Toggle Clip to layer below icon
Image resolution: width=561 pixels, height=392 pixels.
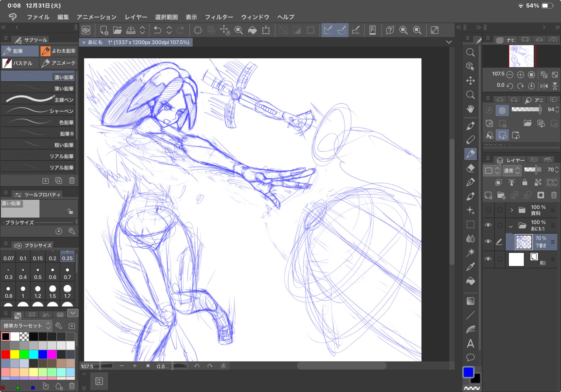(x=498, y=182)
